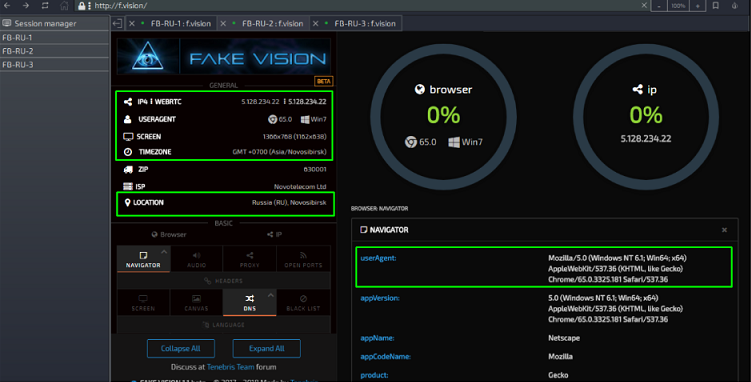The width and height of the screenshot is (751, 382).
Task: Click the 5.128.234.22 address in ip circle
Action: pos(646,139)
